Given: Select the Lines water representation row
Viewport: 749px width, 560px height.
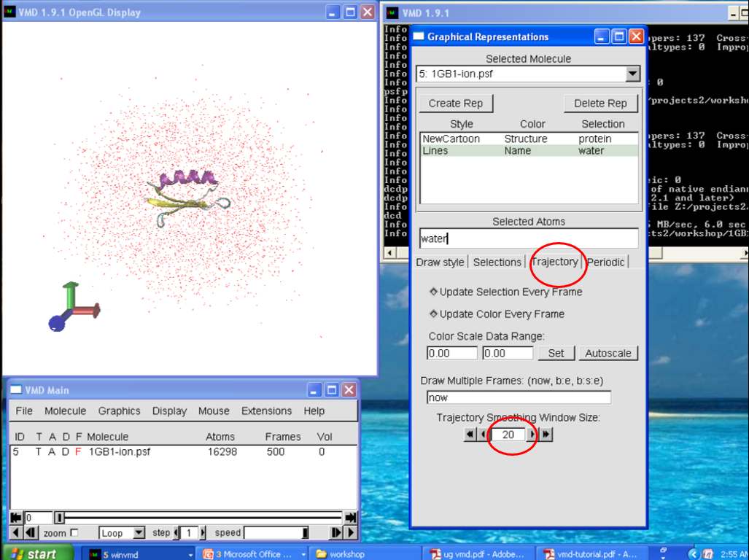Looking at the screenshot, I should click(529, 151).
